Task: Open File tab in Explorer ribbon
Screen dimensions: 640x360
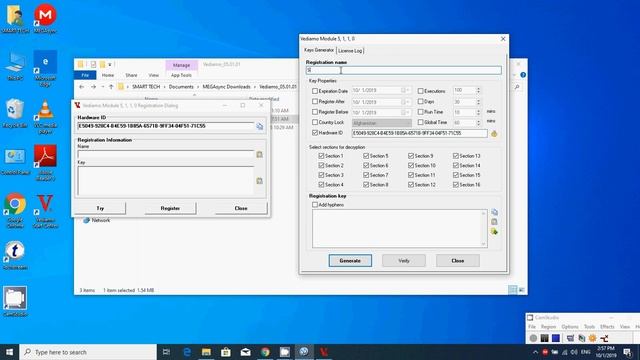Action: [85, 75]
